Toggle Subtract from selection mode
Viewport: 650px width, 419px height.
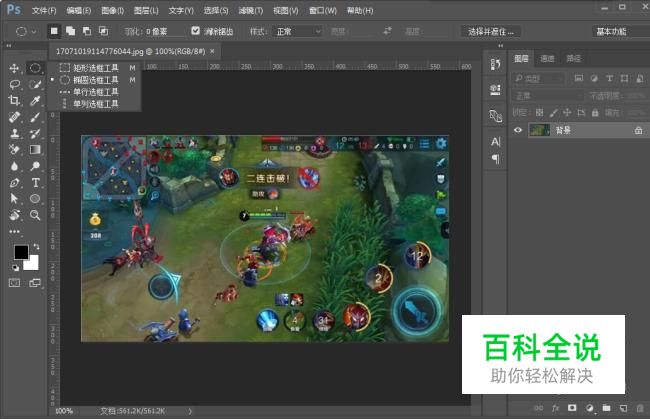(x=87, y=31)
